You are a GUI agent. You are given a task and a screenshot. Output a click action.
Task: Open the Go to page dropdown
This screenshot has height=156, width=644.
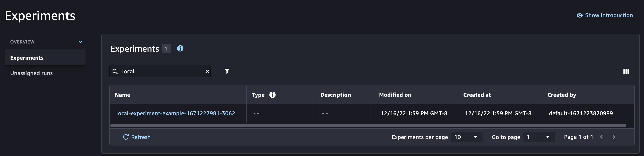click(539, 137)
